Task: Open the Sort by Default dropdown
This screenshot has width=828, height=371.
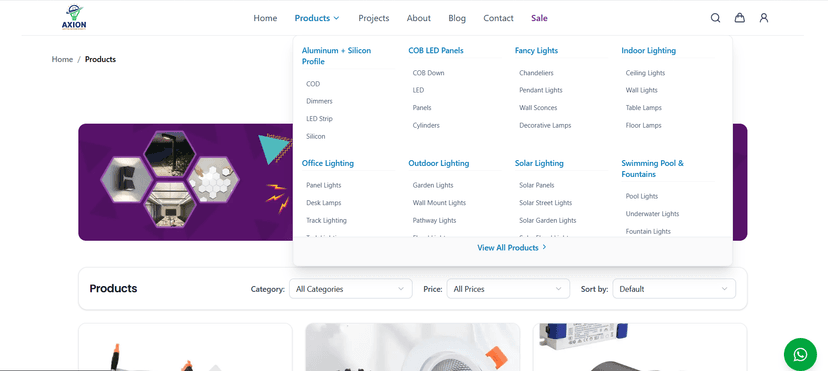Action: pos(674,289)
